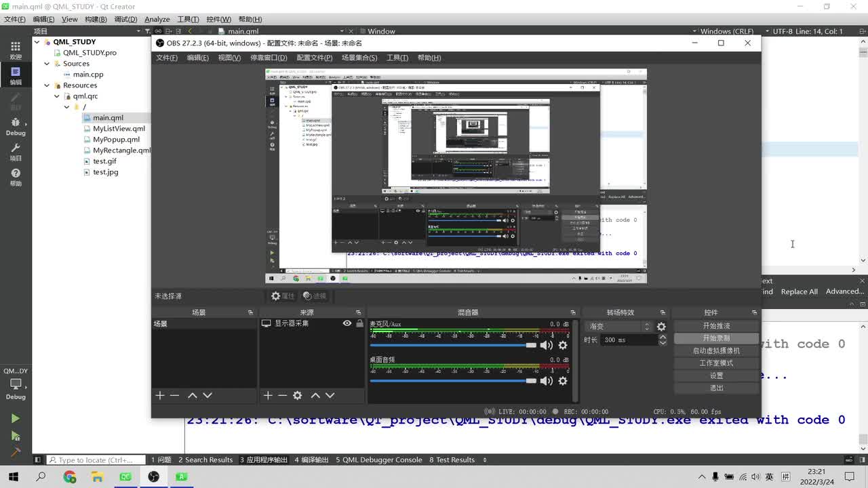This screenshot has height=488, width=868.
Task: Open OBS Studio from the Windows taskbar
Action: pyautogui.click(x=153, y=477)
